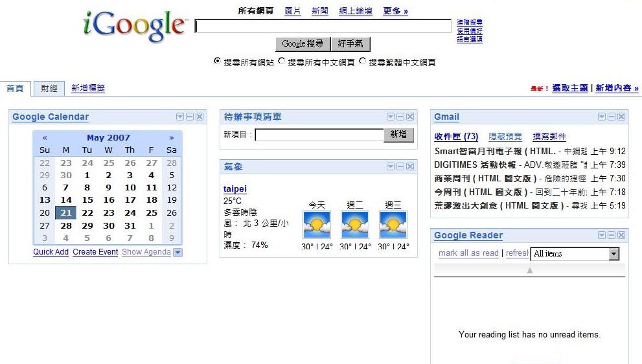The width and height of the screenshot is (642, 364).
Task: Click into the Google search field
Action: coord(323,26)
